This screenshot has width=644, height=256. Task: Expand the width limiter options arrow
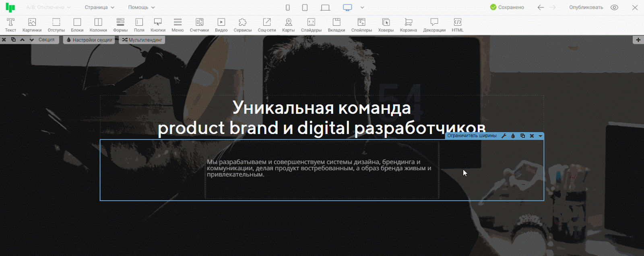point(541,136)
